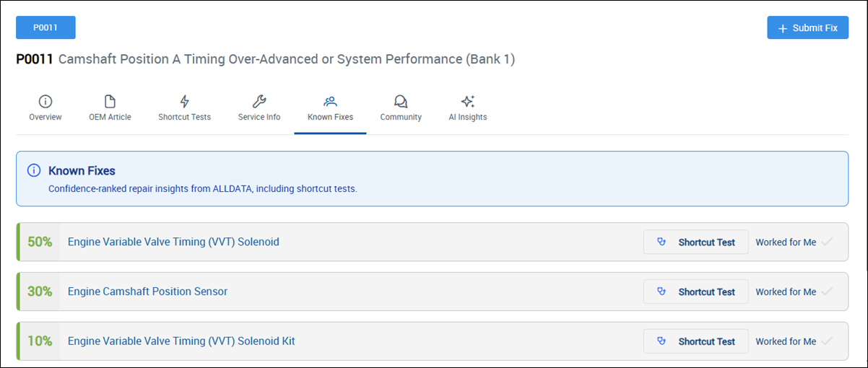
Task: Mark Worked for Me on Camshaft Position Sensor
Action: click(x=794, y=292)
